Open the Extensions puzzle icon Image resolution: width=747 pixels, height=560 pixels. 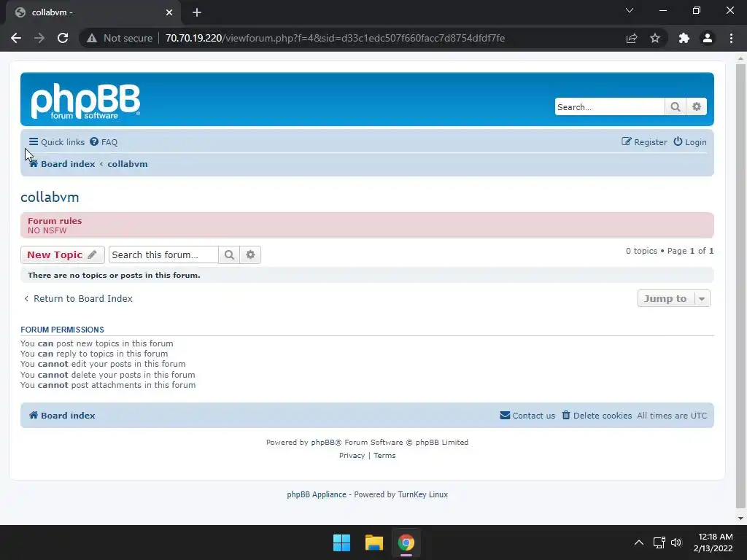tap(684, 38)
